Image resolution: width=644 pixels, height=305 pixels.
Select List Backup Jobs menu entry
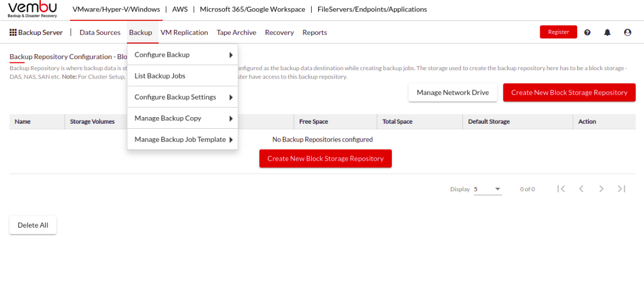[183, 76]
